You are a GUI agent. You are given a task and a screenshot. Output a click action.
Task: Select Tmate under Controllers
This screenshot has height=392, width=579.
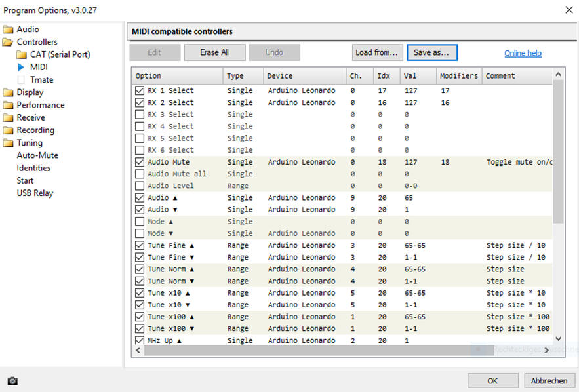(41, 80)
